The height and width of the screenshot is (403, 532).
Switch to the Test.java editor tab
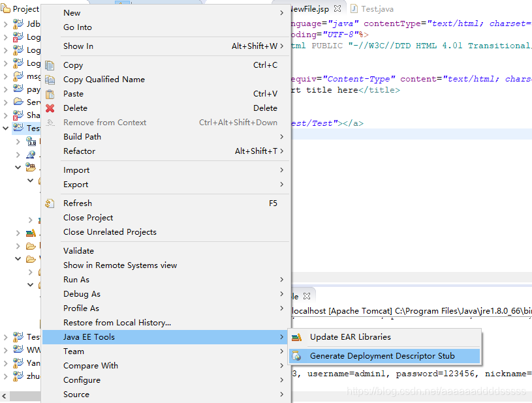coord(377,8)
